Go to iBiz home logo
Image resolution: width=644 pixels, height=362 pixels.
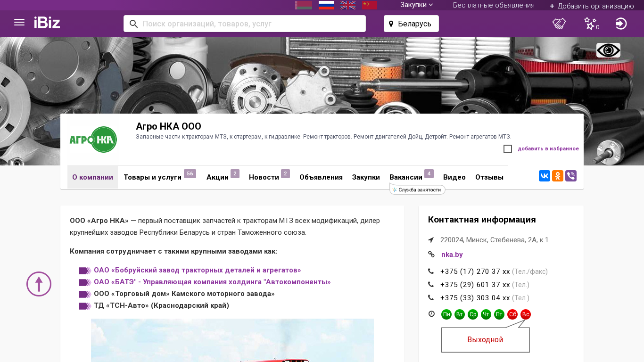pos(47,23)
